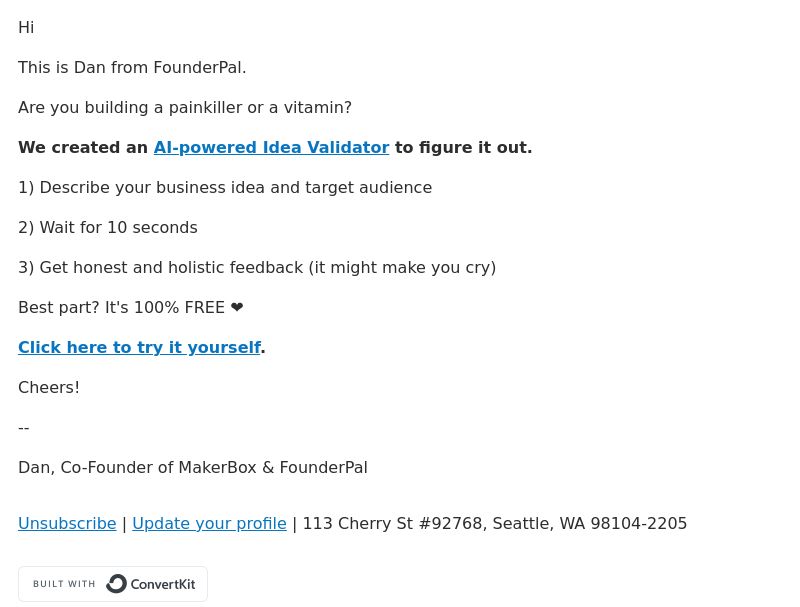Click the 'Best part? It's 100% FREE' text

tap(121, 308)
